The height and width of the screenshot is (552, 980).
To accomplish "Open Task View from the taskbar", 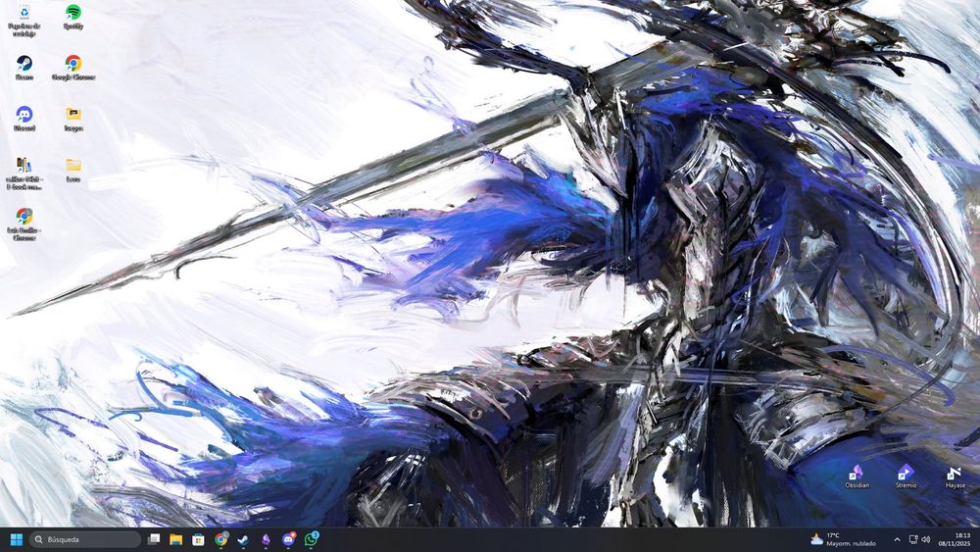I will 154,539.
